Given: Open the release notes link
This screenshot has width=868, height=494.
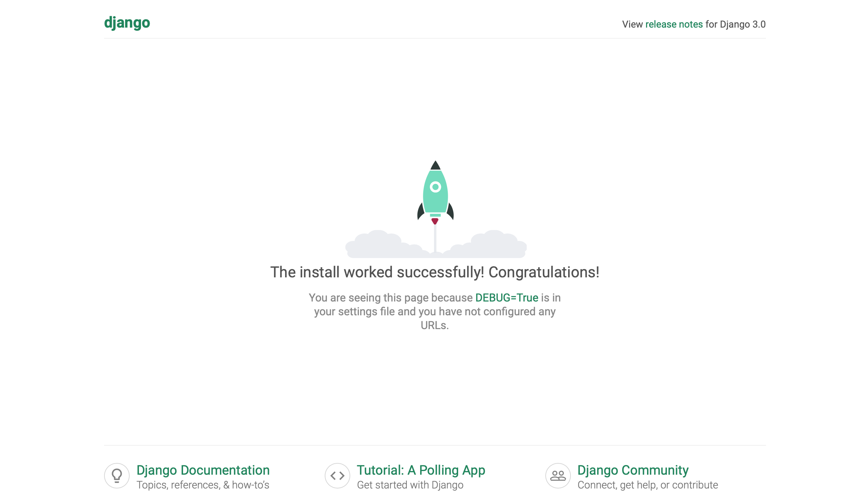Looking at the screenshot, I should click(x=674, y=24).
